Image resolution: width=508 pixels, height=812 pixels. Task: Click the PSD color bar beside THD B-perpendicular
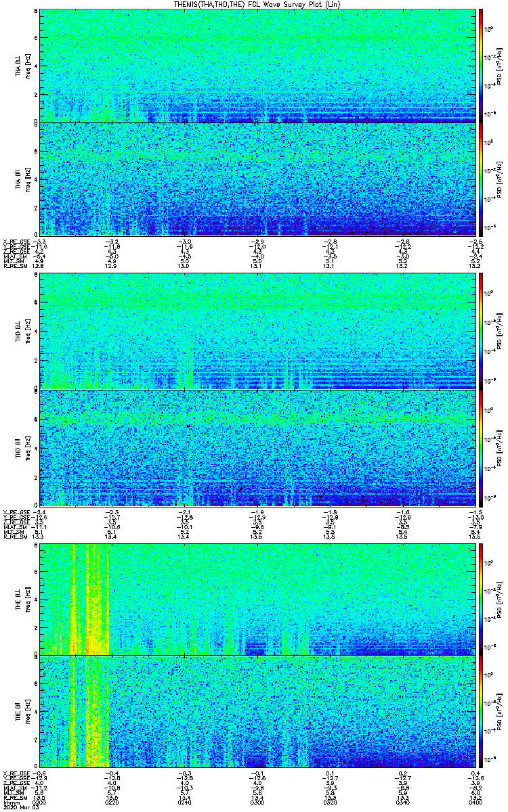coord(481,333)
